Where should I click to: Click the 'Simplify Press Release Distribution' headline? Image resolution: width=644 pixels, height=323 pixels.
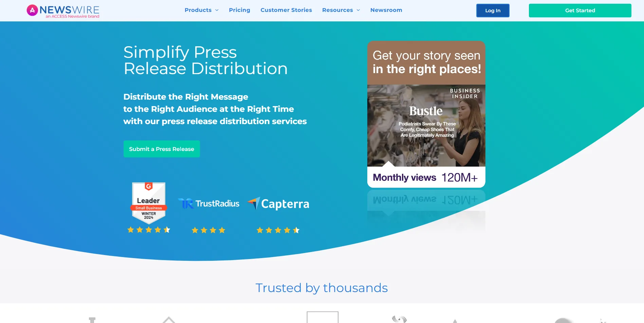205,61
